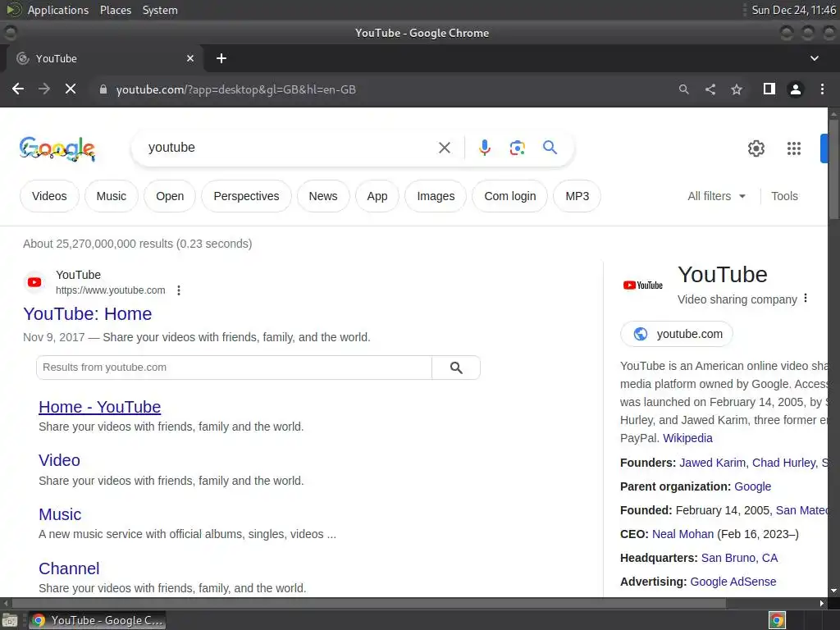Open the Places menu
The height and width of the screenshot is (630, 840).
pos(115,10)
